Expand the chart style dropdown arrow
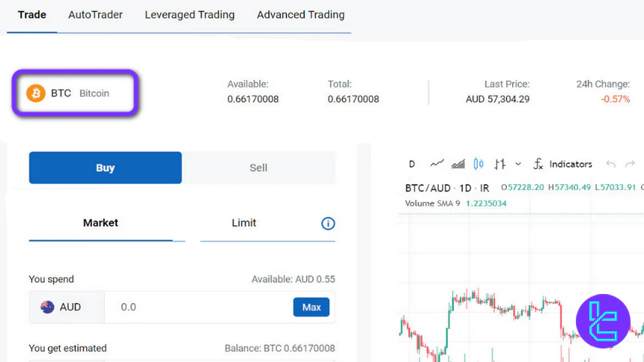644x362 pixels. 518,165
